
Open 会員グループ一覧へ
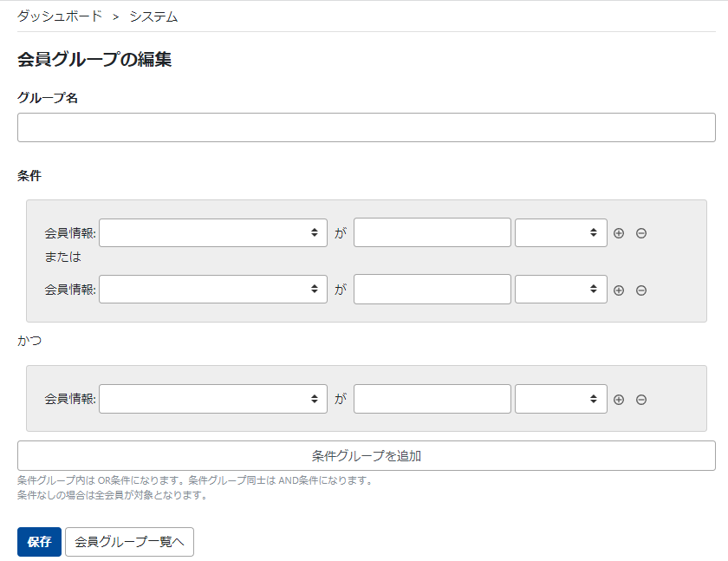coord(128,542)
